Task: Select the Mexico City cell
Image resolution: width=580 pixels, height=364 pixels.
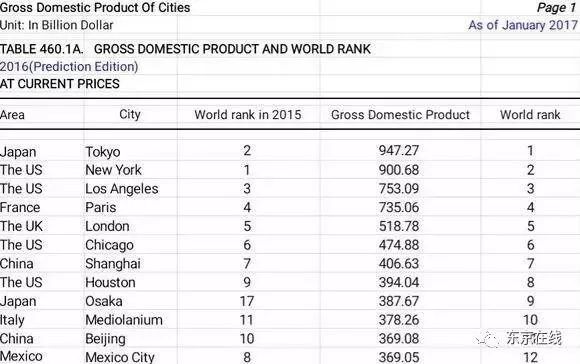Action: (x=120, y=357)
